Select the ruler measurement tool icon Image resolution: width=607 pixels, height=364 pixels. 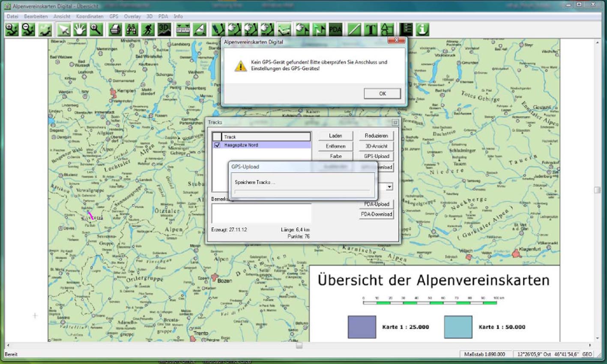[x=183, y=30]
